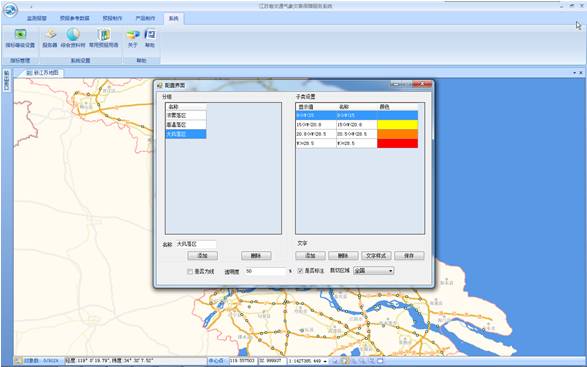Click the round application logo button
587x367 pixels.
[x=9, y=9]
